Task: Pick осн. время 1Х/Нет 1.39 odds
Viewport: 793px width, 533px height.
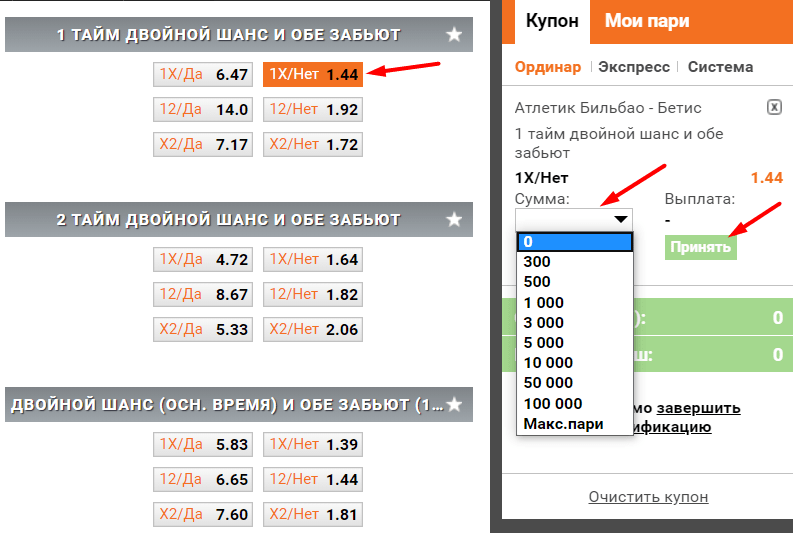Action: click(x=313, y=445)
